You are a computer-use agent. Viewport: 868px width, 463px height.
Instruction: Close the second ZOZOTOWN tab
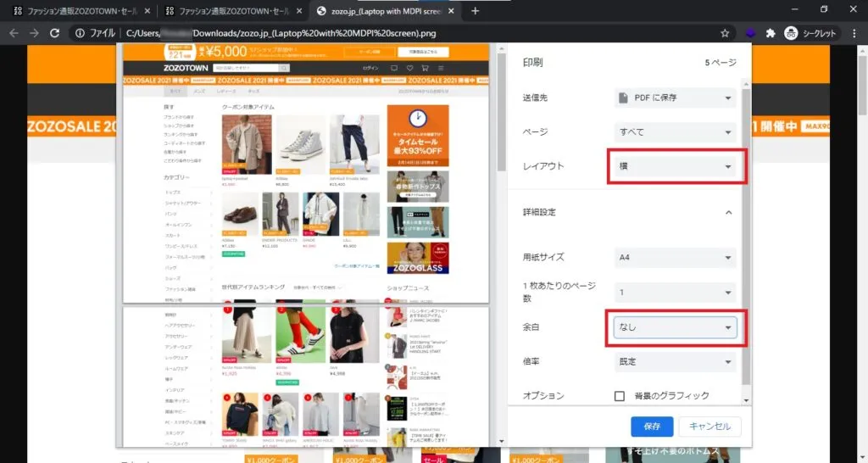coord(299,10)
